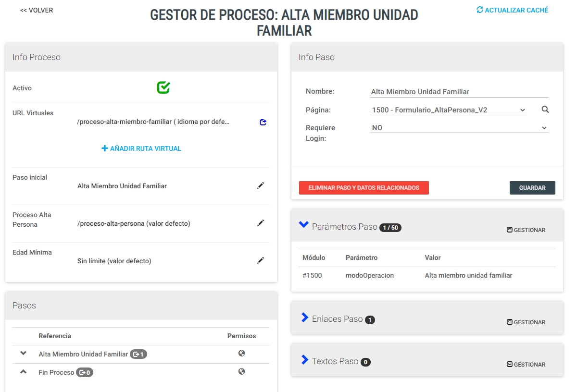Edit Paso inicial with the pencil icon
The image size is (577, 392).
(261, 186)
